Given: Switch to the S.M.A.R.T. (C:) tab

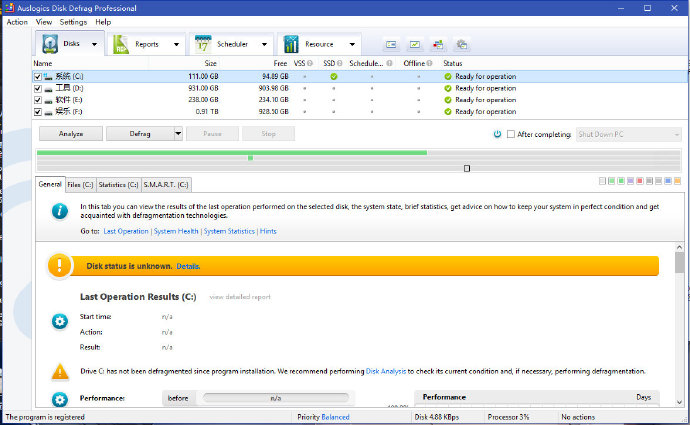Looking at the screenshot, I should [166, 185].
